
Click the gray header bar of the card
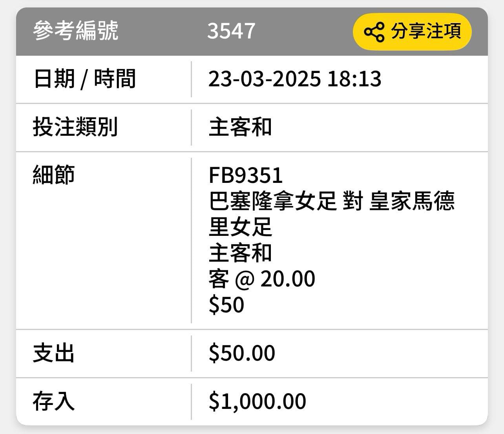point(252,31)
